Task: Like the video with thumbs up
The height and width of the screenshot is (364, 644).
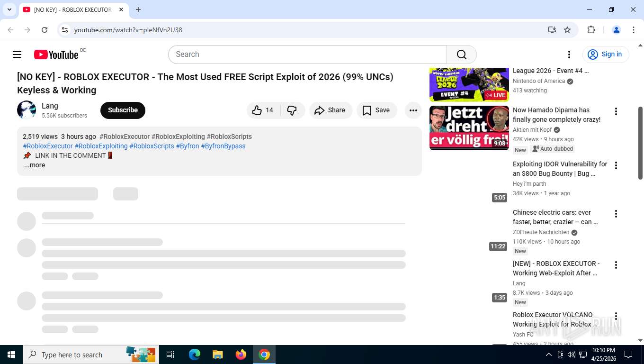Action: [x=263, y=110]
